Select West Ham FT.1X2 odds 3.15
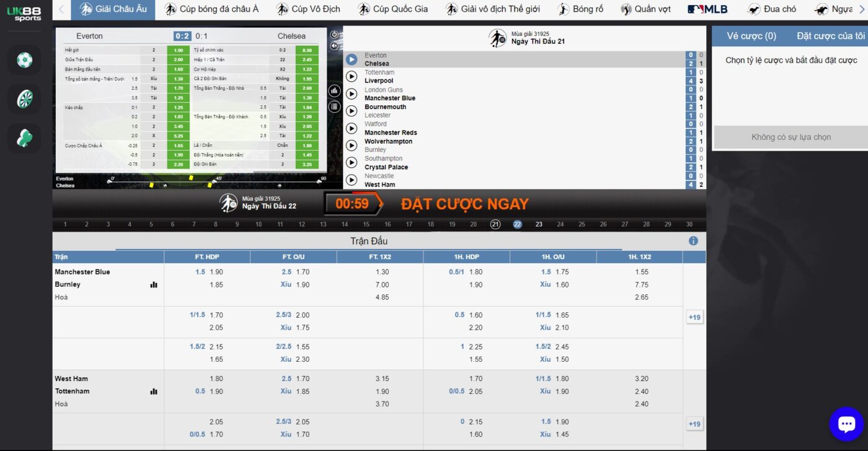Screen dimensions: 868x451 point(383,379)
